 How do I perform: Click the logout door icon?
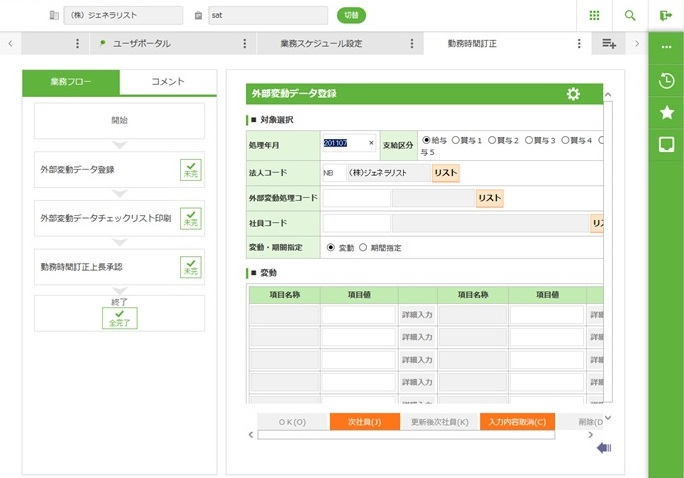pos(666,15)
